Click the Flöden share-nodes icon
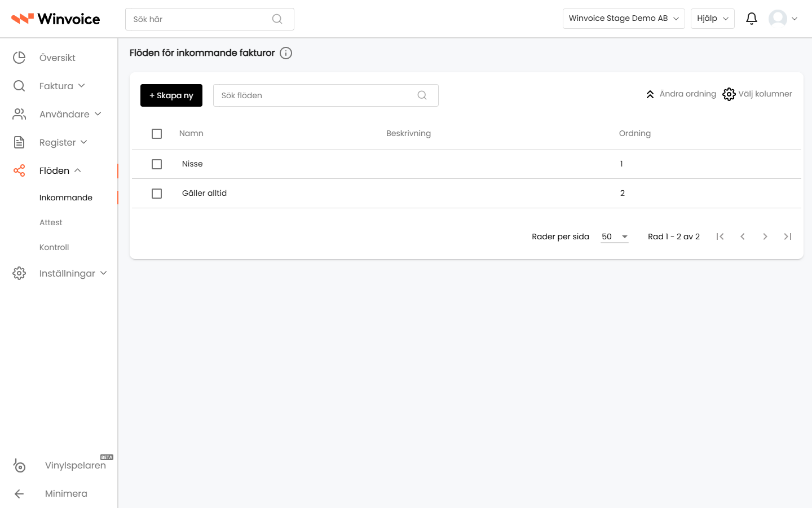The width and height of the screenshot is (812, 508). [x=19, y=170]
